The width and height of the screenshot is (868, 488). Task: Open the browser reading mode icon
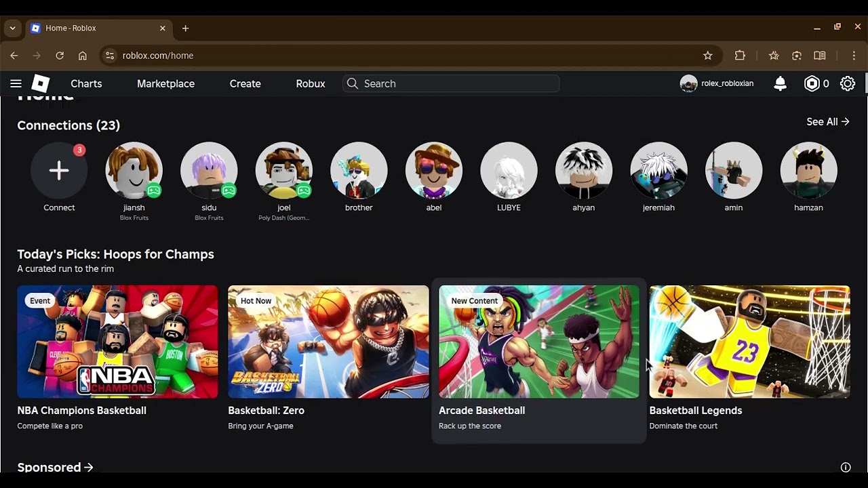point(820,56)
